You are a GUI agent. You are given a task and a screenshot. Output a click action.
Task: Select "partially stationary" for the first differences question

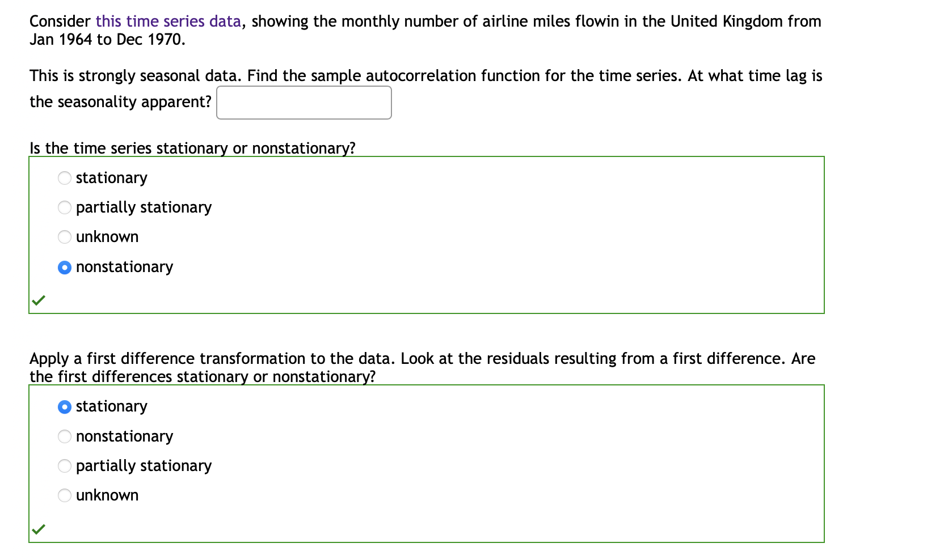point(65,465)
